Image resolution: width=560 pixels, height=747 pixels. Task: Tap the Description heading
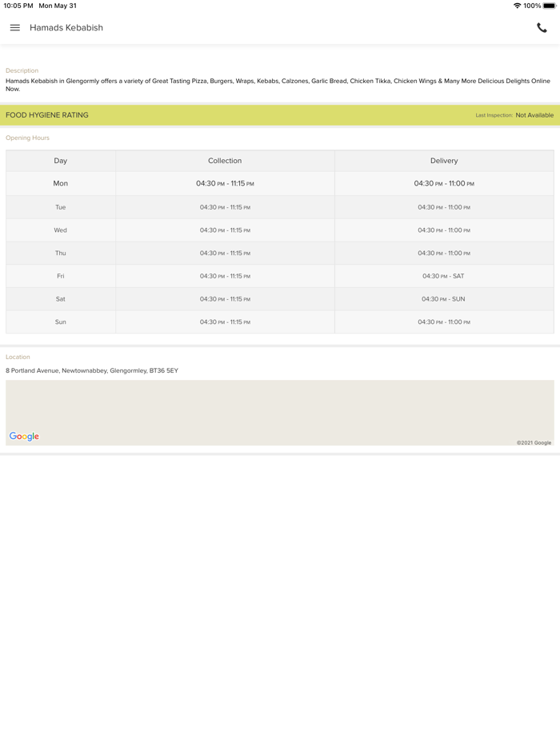22,70
